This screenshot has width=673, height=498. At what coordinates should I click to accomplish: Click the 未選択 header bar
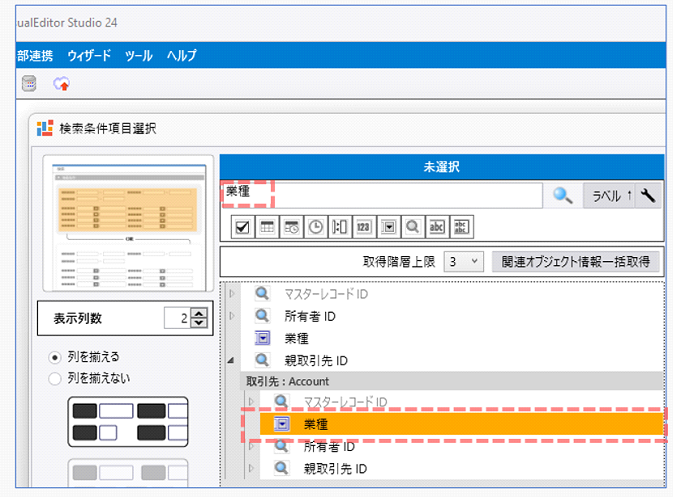(442, 167)
